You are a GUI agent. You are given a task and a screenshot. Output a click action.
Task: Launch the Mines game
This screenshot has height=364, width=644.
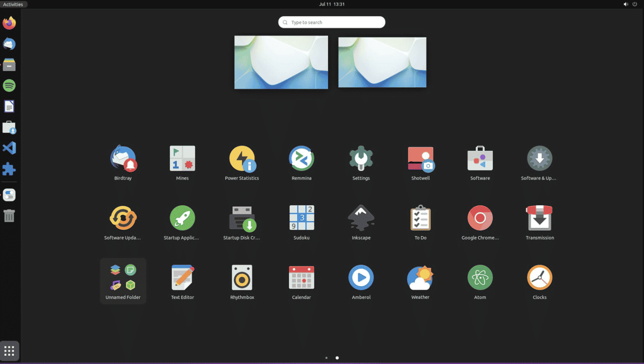182,163
